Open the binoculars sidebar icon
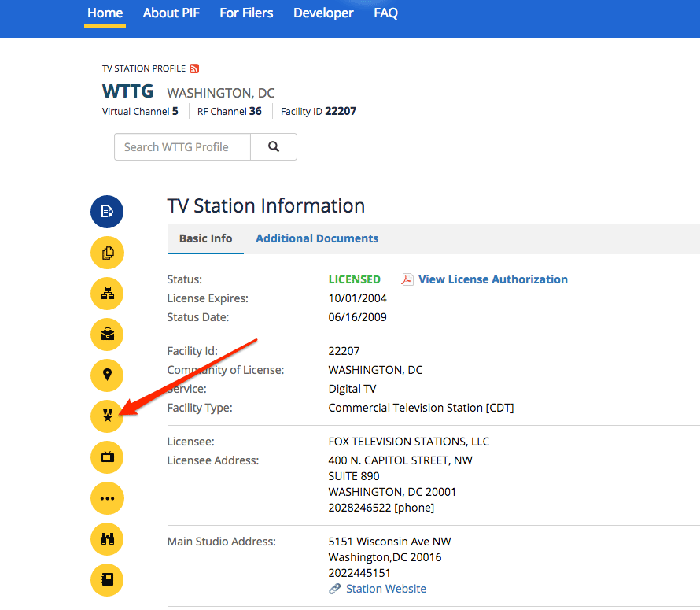 [107, 538]
